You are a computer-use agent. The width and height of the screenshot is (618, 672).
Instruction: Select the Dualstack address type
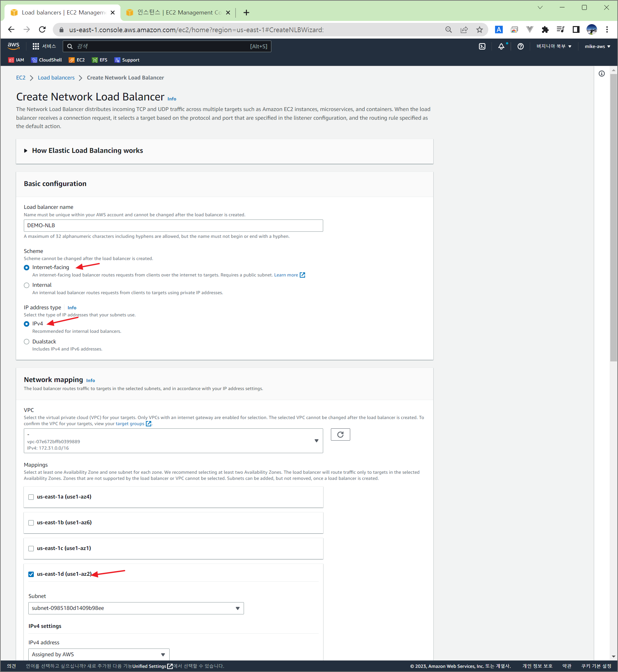pos(26,341)
